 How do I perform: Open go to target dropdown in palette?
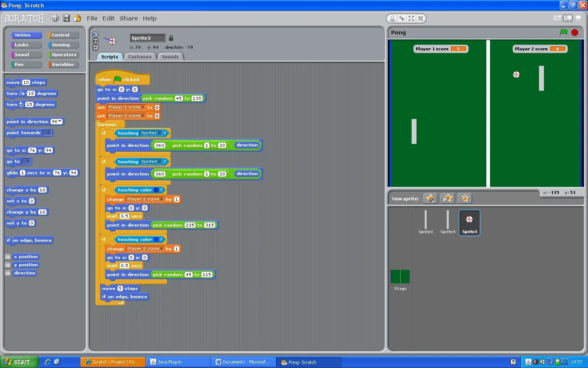pyautogui.click(x=27, y=161)
